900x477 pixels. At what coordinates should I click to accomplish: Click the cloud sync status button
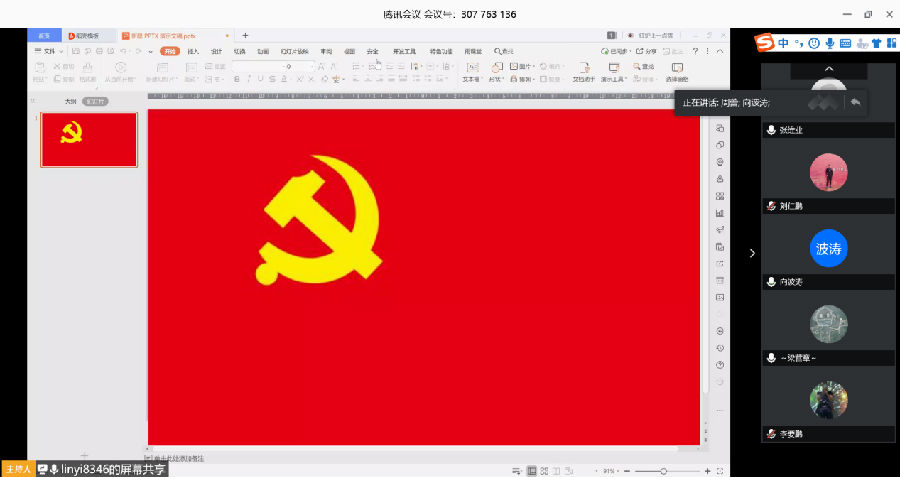pyautogui.click(x=614, y=52)
